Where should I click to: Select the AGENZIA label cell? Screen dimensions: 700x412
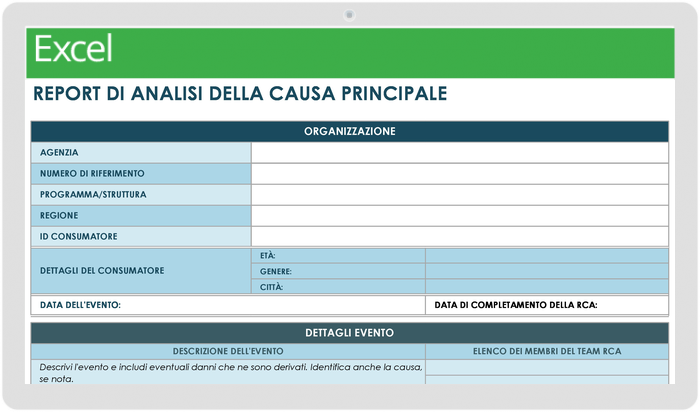(141, 153)
